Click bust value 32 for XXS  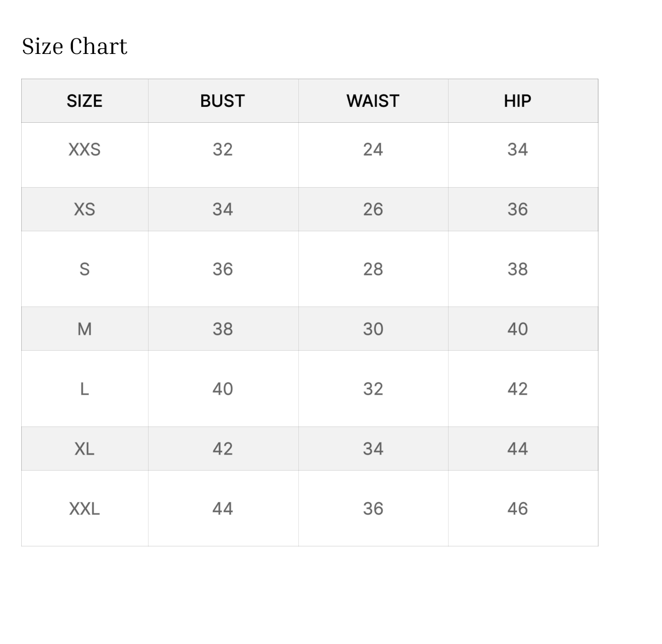coord(223,150)
